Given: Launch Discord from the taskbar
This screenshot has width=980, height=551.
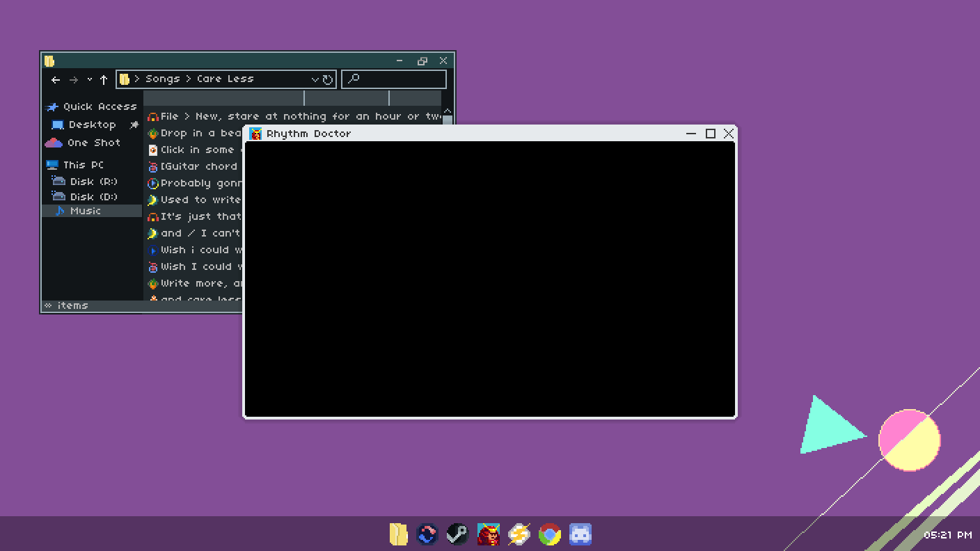Looking at the screenshot, I should (580, 534).
